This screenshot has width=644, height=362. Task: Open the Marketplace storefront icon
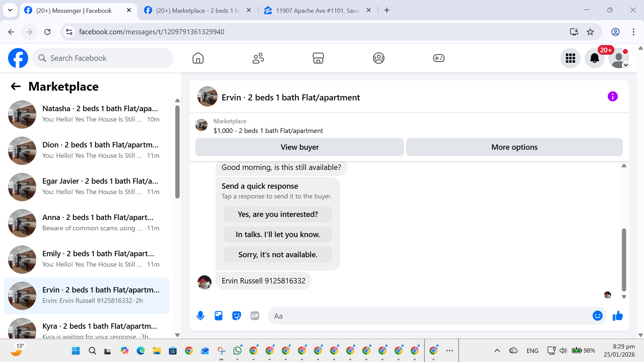318,58
